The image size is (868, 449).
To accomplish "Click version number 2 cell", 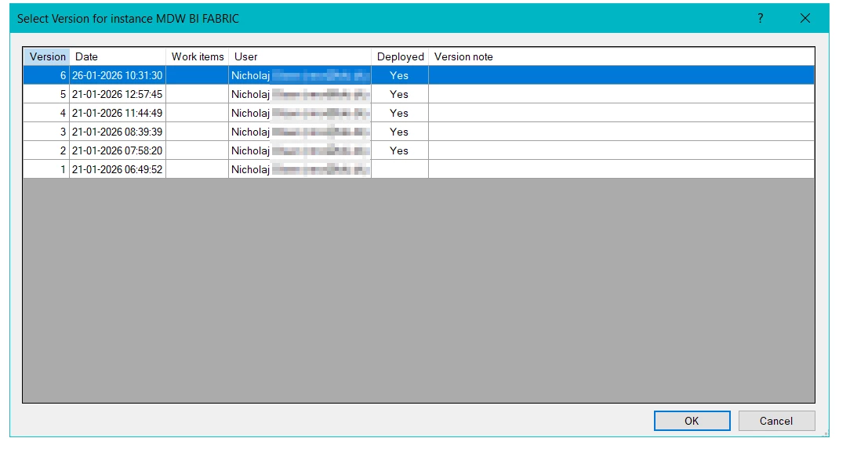I will [x=46, y=150].
